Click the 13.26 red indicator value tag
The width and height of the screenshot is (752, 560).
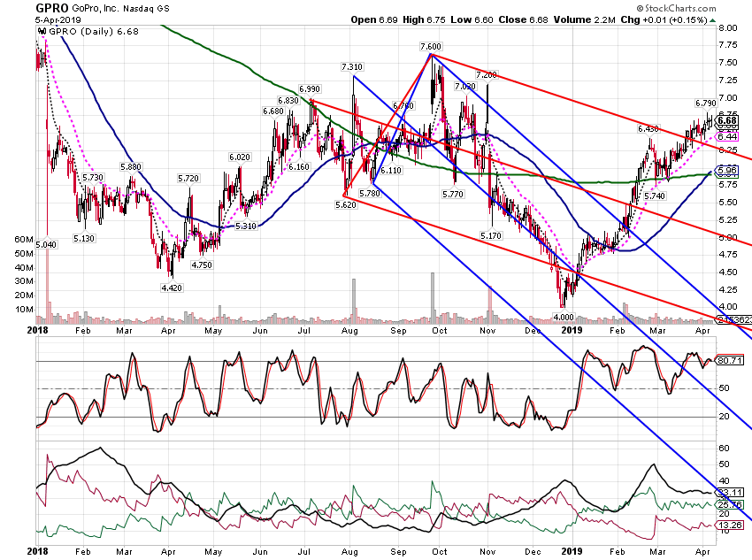point(730,525)
